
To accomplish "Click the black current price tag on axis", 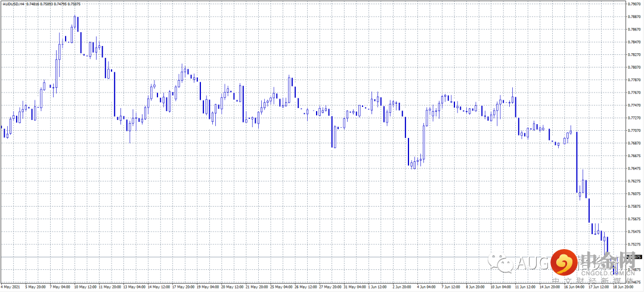I will pyautogui.click(x=634, y=257).
